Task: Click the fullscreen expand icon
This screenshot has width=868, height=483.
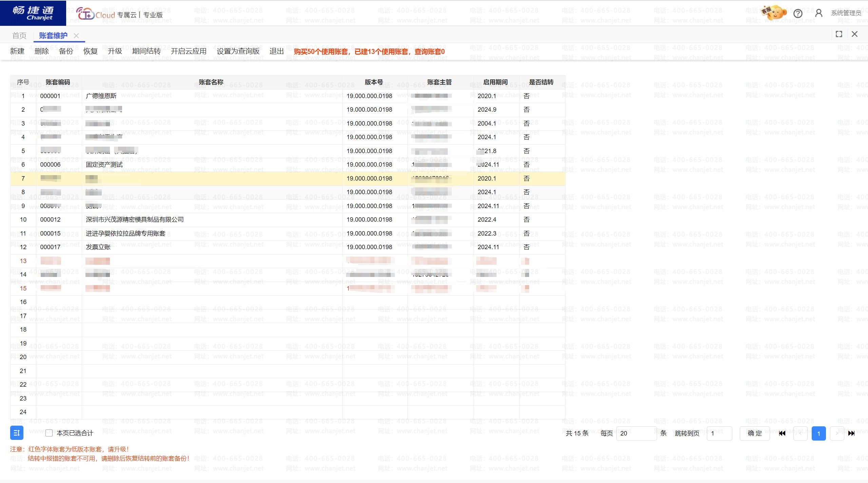Action: (x=839, y=34)
